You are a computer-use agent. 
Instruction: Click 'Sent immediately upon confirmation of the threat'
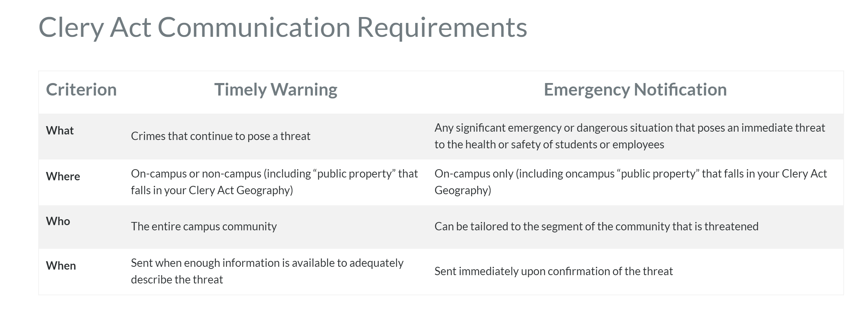click(x=554, y=271)
